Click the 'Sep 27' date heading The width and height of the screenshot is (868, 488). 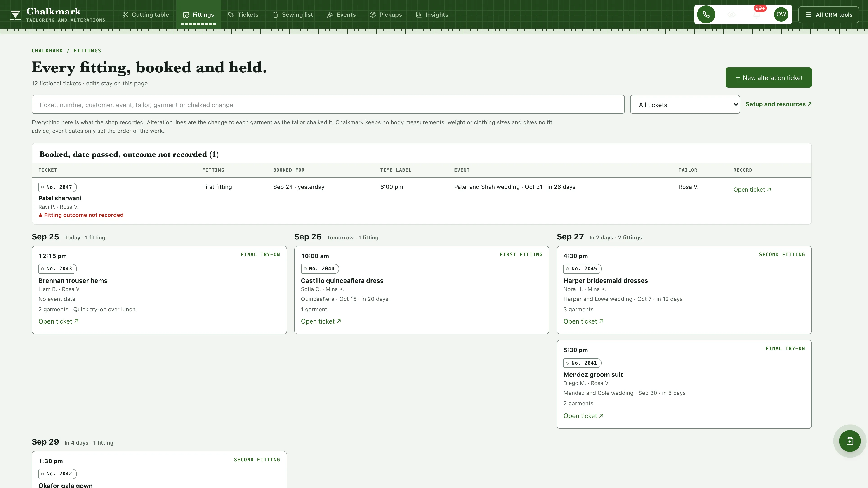click(x=570, y=237)
